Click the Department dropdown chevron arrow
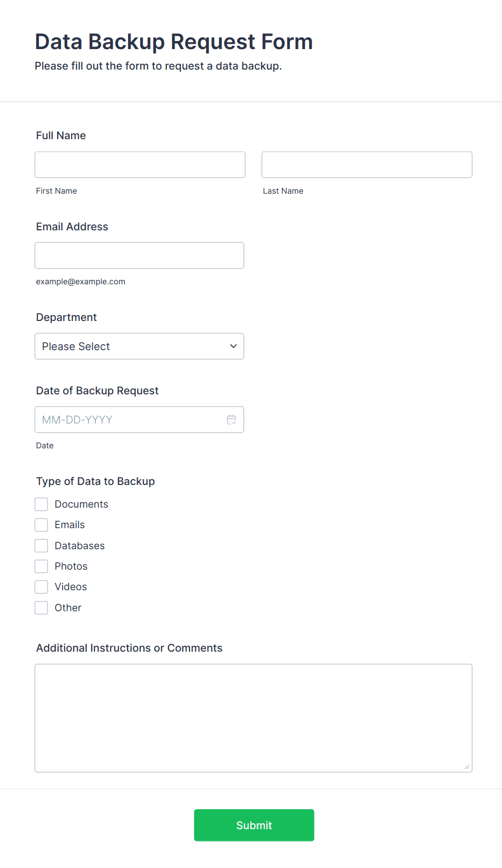The image size is (502, 868). (x=233, y=346)
